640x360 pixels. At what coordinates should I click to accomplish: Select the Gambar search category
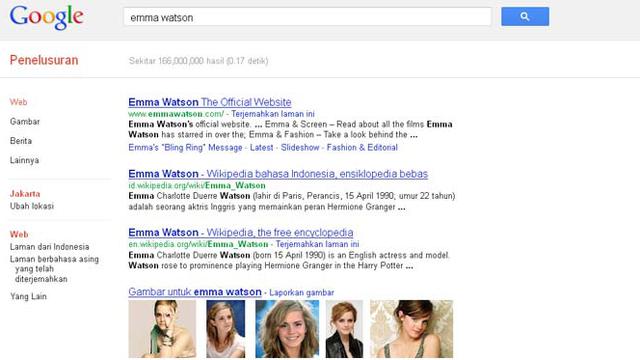click(x=25, y=122)
